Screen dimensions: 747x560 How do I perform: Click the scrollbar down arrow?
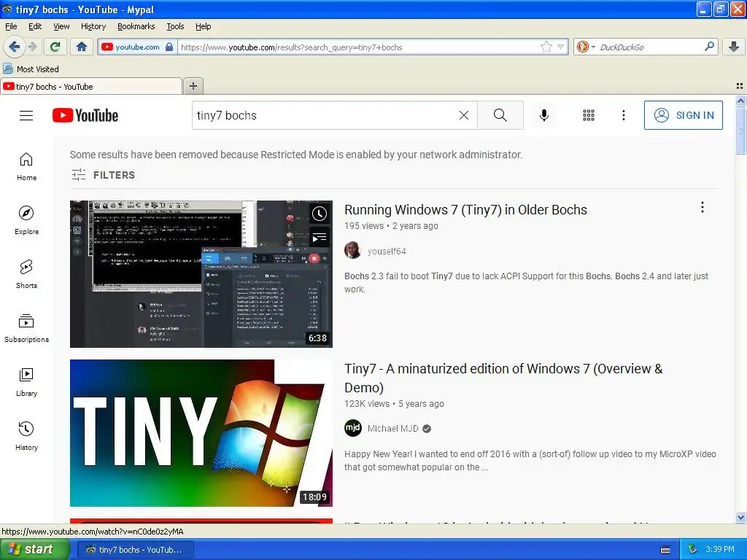(740, 517)
